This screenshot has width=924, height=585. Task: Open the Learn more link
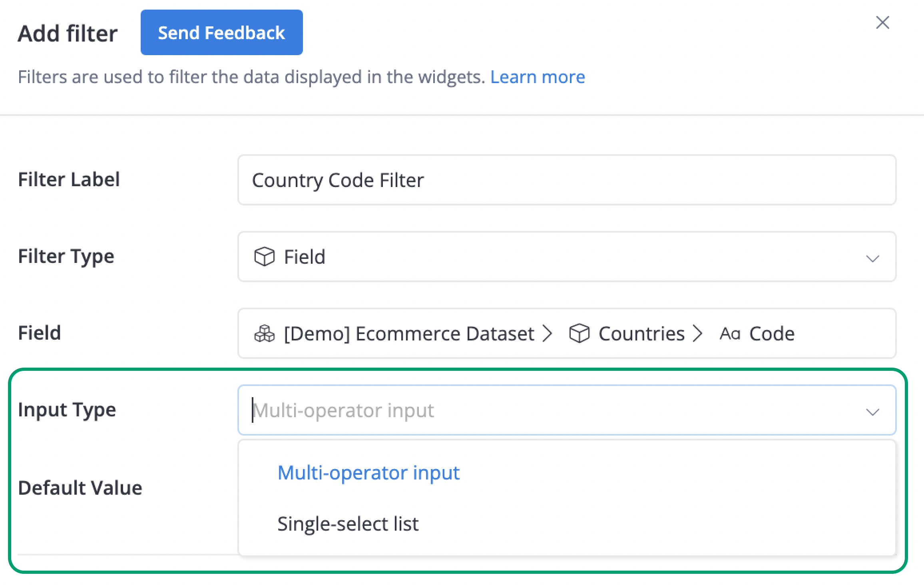pyautogui.click(x=538, y=77)
